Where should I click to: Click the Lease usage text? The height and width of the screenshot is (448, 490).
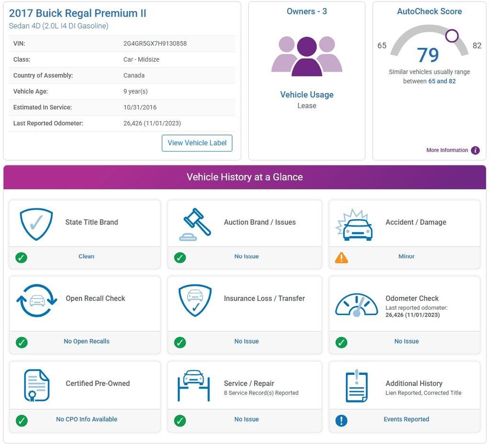307,106
